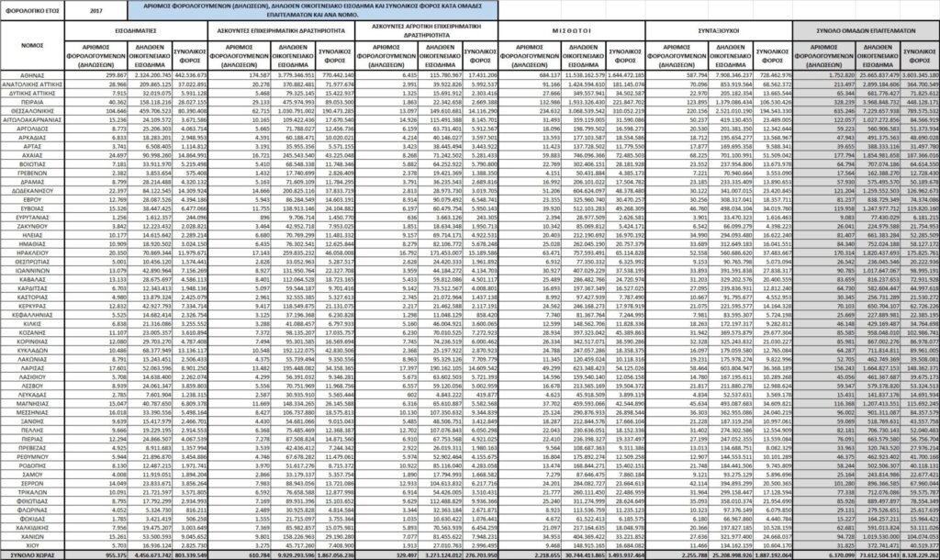Select the ΕΥΡΥΤΑΝΙΑΣ row label
The width and height of the screenshot is (940, 560).
(32, 217)
